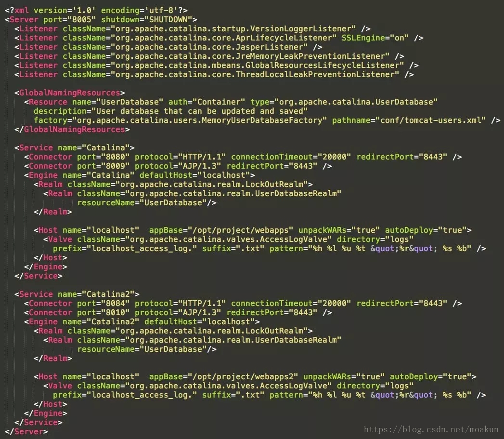Click the shutdown="SHUTDOWN" attribute
Viewport: 504px width, 439px height.
(146, 20)
